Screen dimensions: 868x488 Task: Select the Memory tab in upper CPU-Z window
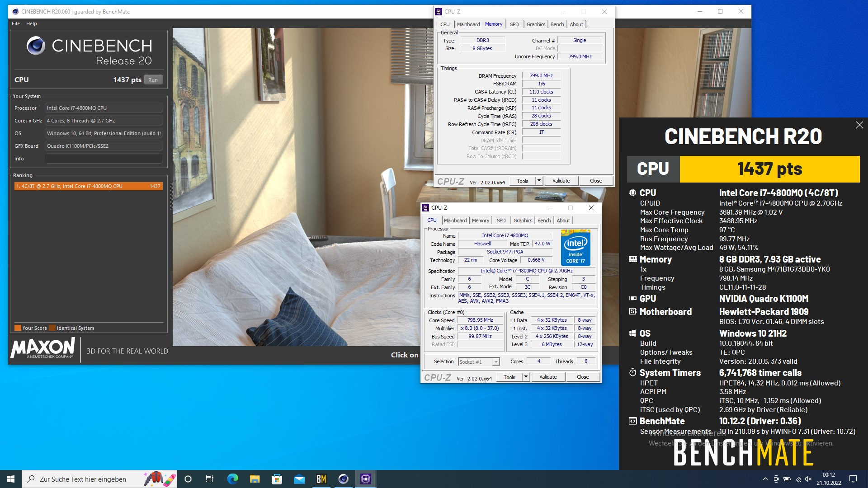click(494, 24)
